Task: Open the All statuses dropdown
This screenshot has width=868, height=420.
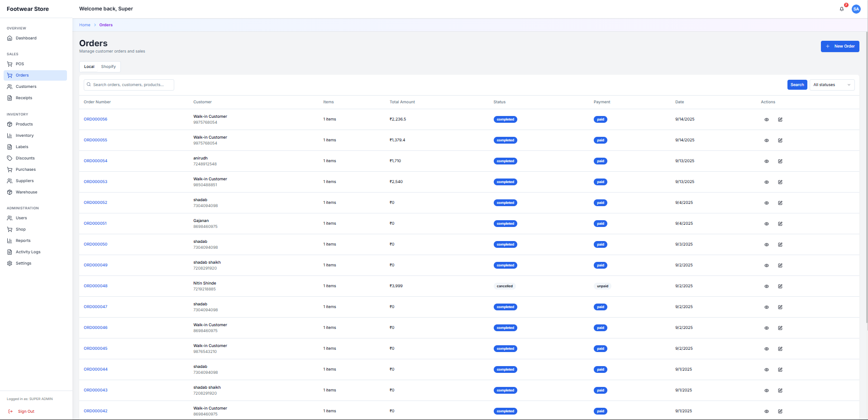Action: tap(832, 85)
